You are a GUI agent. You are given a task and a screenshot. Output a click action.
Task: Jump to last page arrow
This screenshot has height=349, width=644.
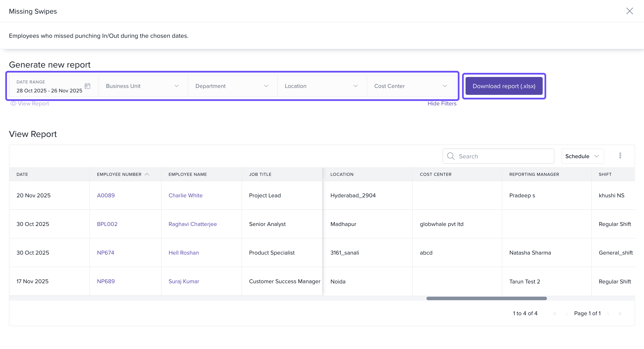(620, 314)
